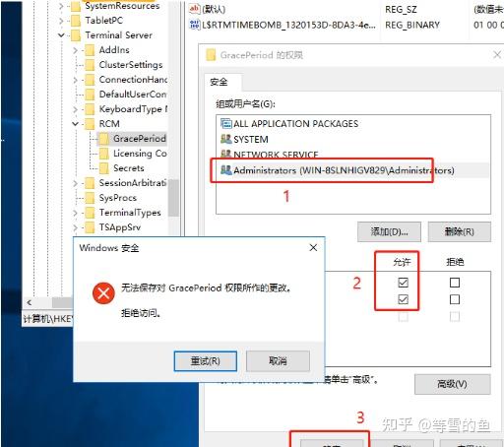This screenshot has width=504, height=447.
Task: Click the TSAppSrv folder icon
Action: tap(90, 227)
